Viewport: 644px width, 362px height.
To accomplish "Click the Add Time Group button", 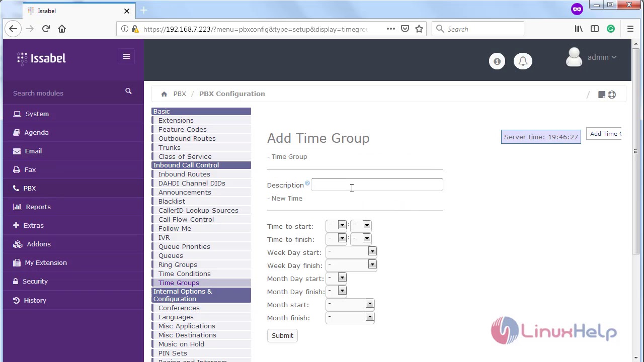I will (604, 134).
